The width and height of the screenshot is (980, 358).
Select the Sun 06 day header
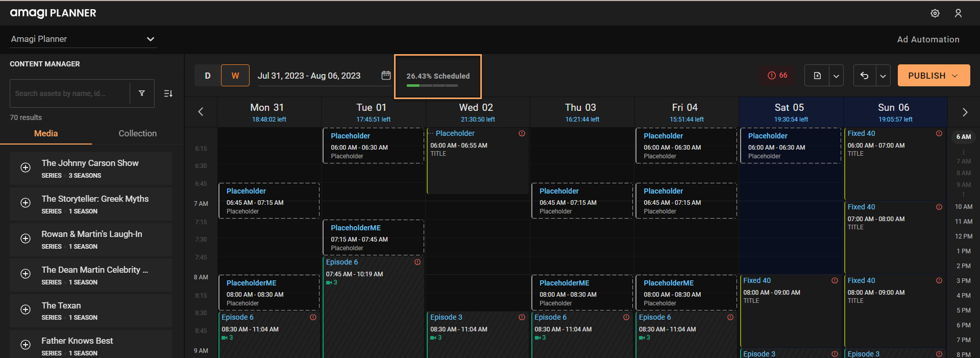(895, 112)
